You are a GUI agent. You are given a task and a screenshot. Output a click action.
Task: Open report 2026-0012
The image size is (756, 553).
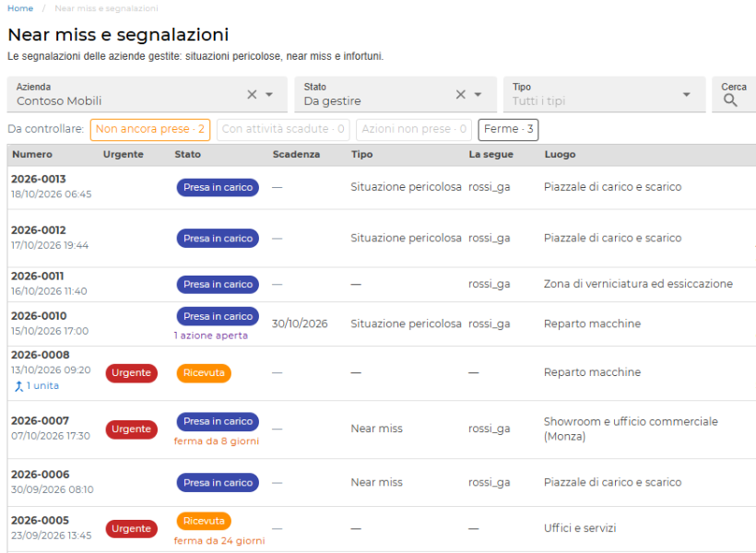click(39, 230)
